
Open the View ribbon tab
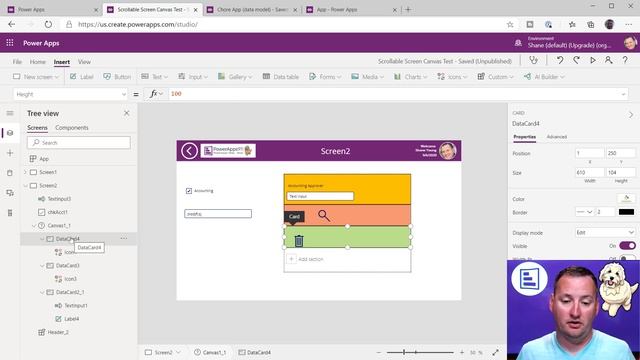[x=84, y=62]
